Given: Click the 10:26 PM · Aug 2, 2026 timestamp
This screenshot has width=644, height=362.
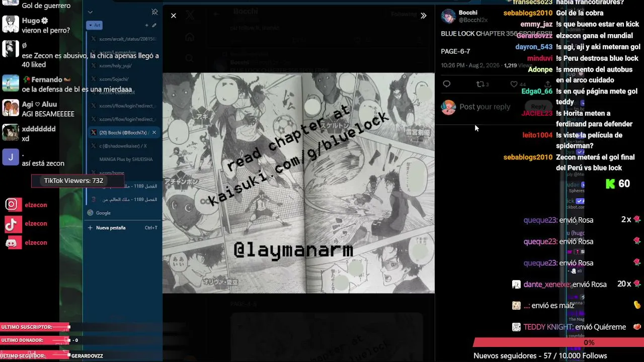Looking at the screenshot, I should click(x=471, y=65).
